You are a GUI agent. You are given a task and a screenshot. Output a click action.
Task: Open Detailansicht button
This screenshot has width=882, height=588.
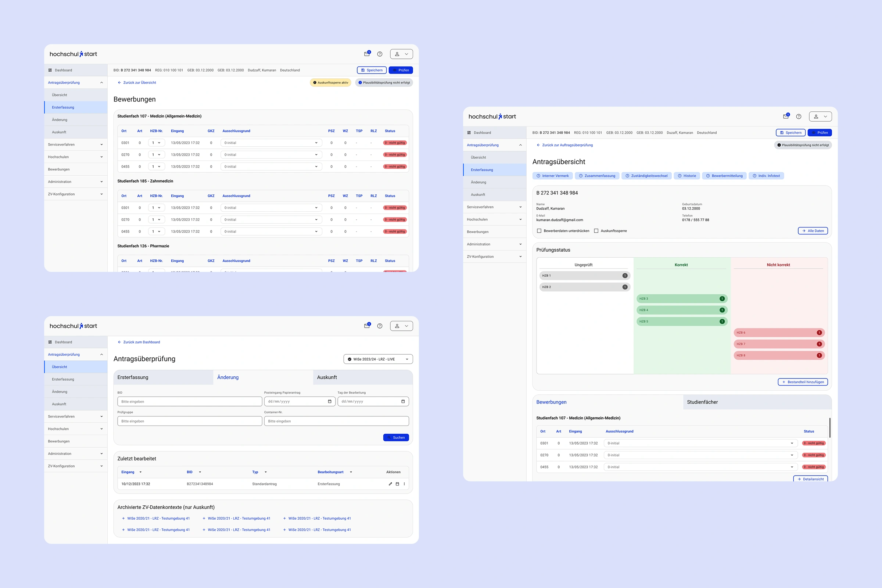810,479
